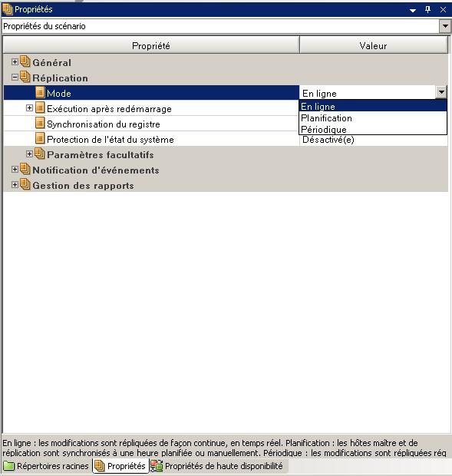The image size is (452, 476).
Task: Expand Exécution après redémarrage node
Action: click(29, 108)
